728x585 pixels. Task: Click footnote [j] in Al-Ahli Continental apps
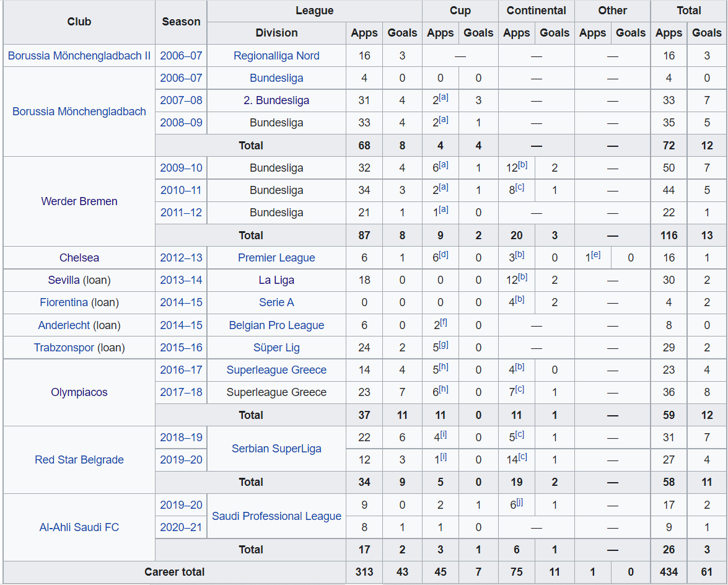pos(520,501)
